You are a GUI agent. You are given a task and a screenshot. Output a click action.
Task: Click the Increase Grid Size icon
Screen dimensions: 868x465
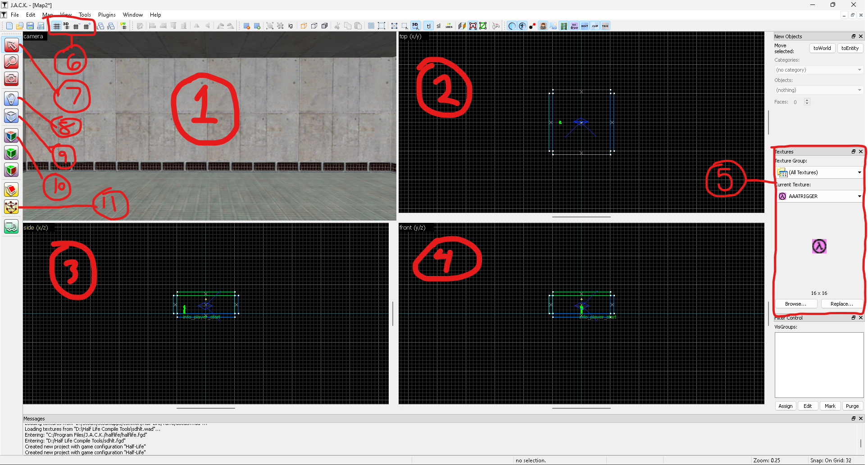coord(86,26)
